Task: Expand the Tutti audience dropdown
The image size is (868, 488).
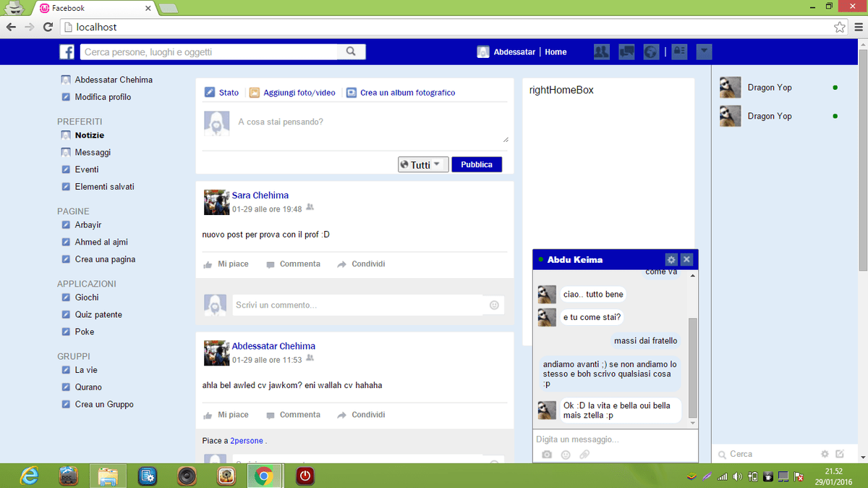Action: (423, 164)
